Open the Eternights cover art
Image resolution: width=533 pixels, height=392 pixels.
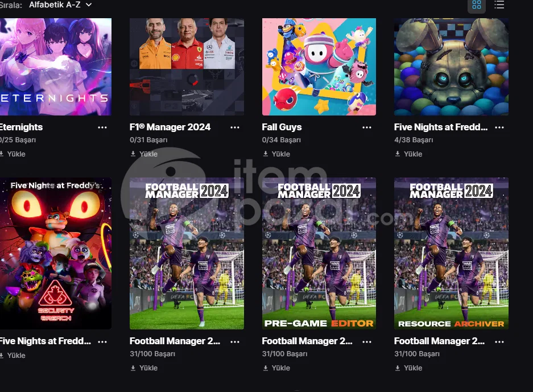[55, 67]
